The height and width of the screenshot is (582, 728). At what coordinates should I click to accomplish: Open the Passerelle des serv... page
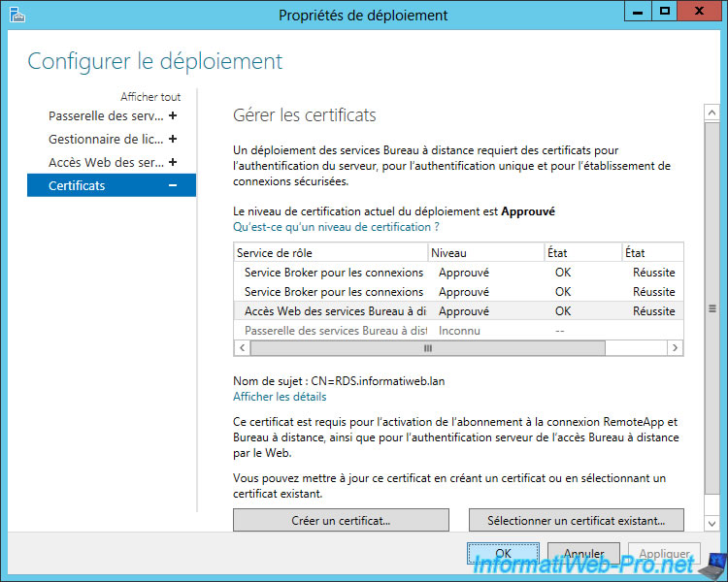coord(106,115)
